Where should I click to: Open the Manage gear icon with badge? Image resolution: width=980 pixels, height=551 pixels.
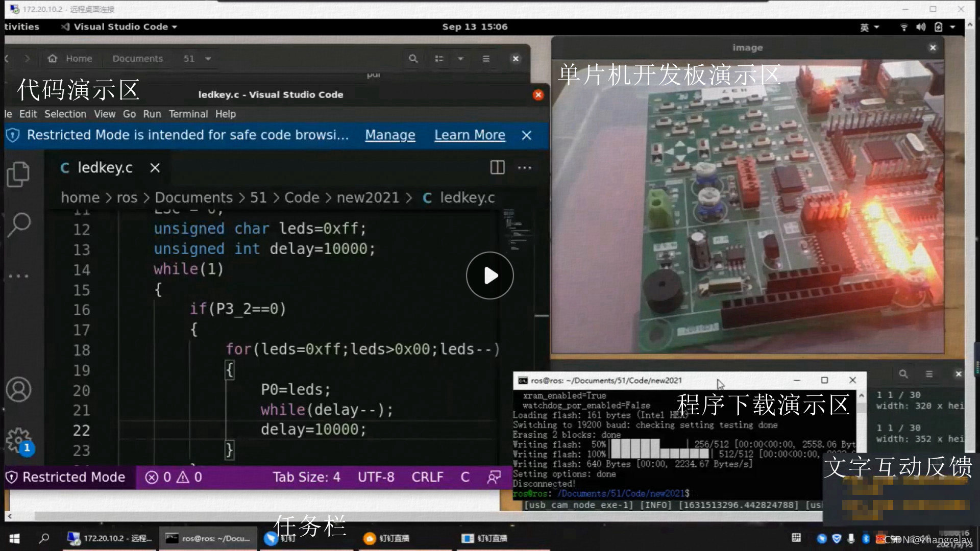19,440
